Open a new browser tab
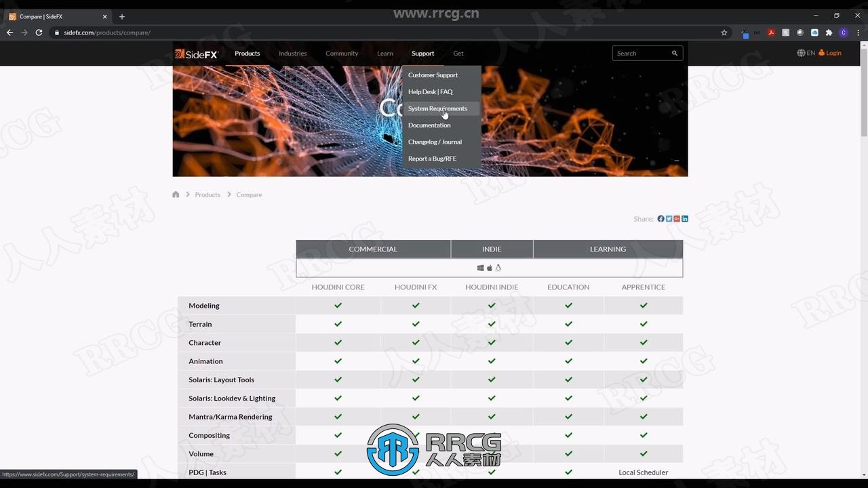Viewport: 868px width, 488px height. 122,16
